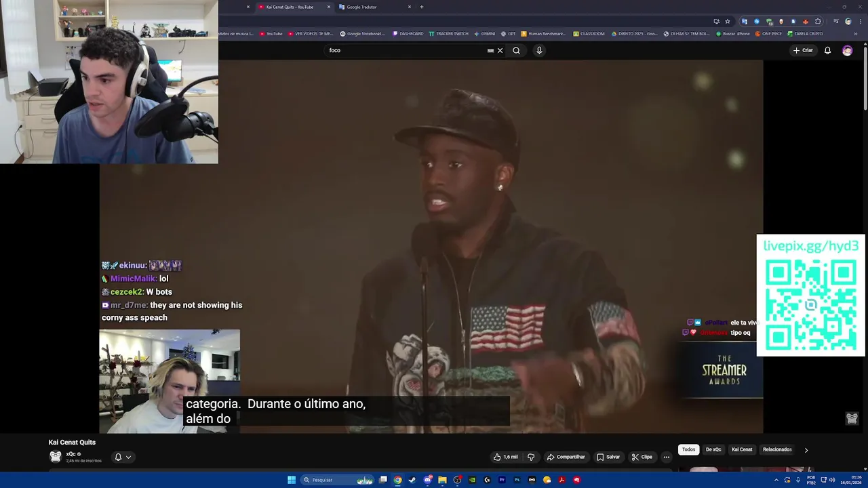
Task: Open the YouTube account avatar menu
Action: click(x=847, y=50)
